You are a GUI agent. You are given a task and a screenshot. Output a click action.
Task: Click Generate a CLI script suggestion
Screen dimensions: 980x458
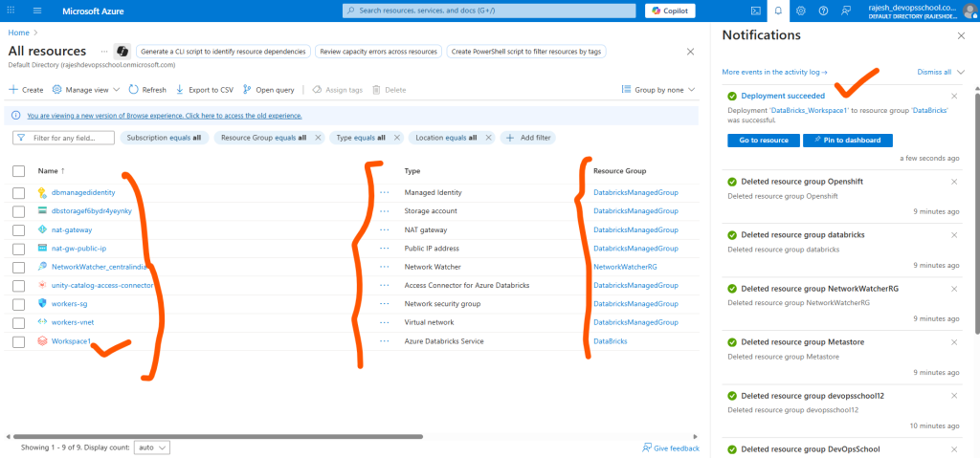click(x=224, y=52)
